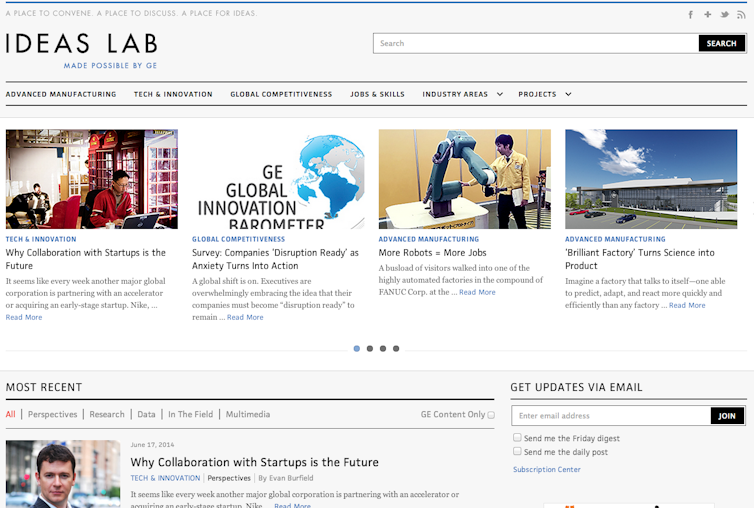Switch to the Multimedia filter tab
Screen dimensions: 754x508
(x=248, y=414)
